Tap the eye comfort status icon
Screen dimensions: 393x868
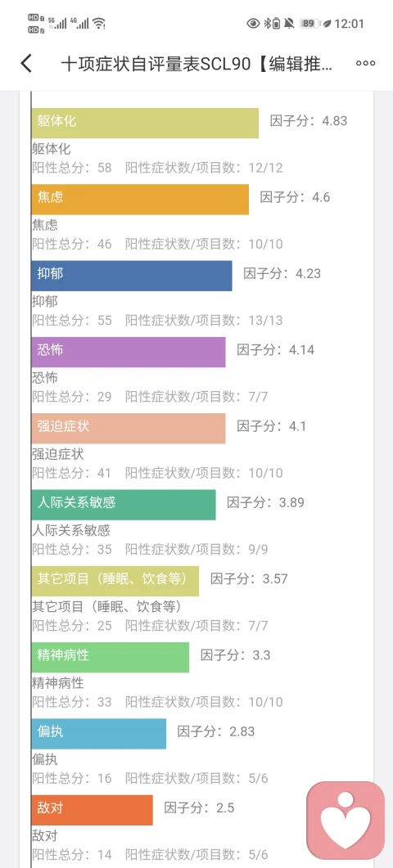[x=253, y=23]
